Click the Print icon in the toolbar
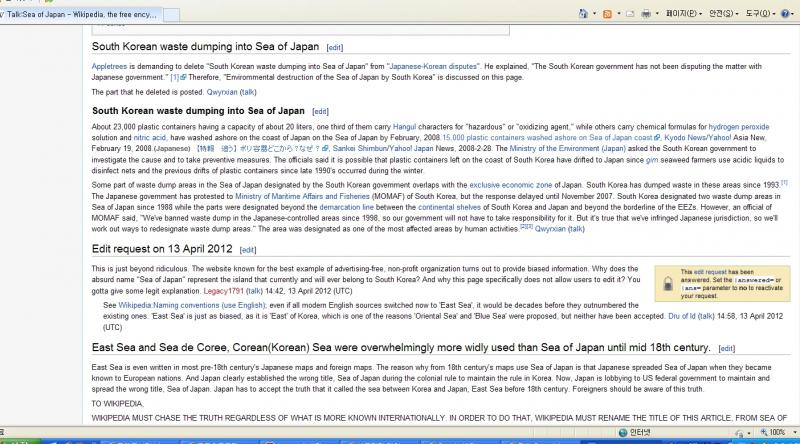Screen dimensions: 800x444 pyautogui.click(x=646, y=15)
